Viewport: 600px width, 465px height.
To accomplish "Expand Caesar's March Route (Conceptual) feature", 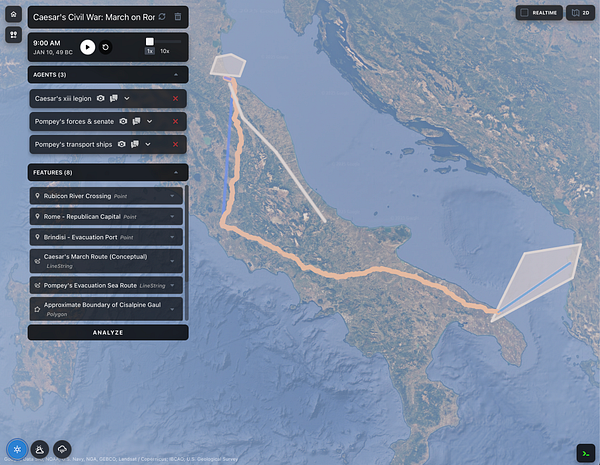I will click(x=172, y=261).
